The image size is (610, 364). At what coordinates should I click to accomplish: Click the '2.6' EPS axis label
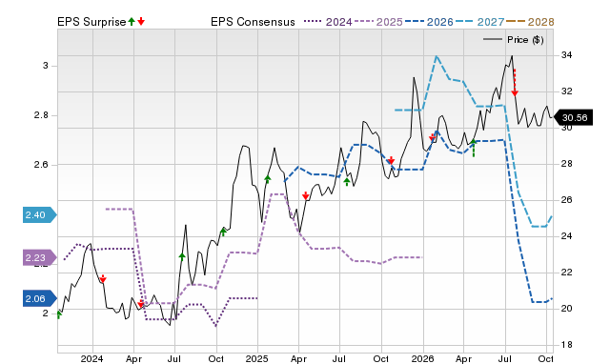[x=41, y=165]
